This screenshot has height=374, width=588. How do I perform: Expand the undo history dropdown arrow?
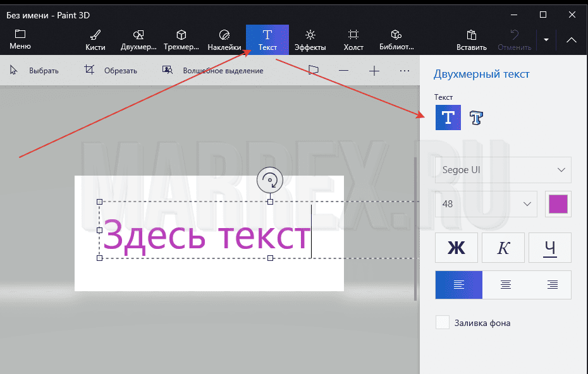coord(546,40)
